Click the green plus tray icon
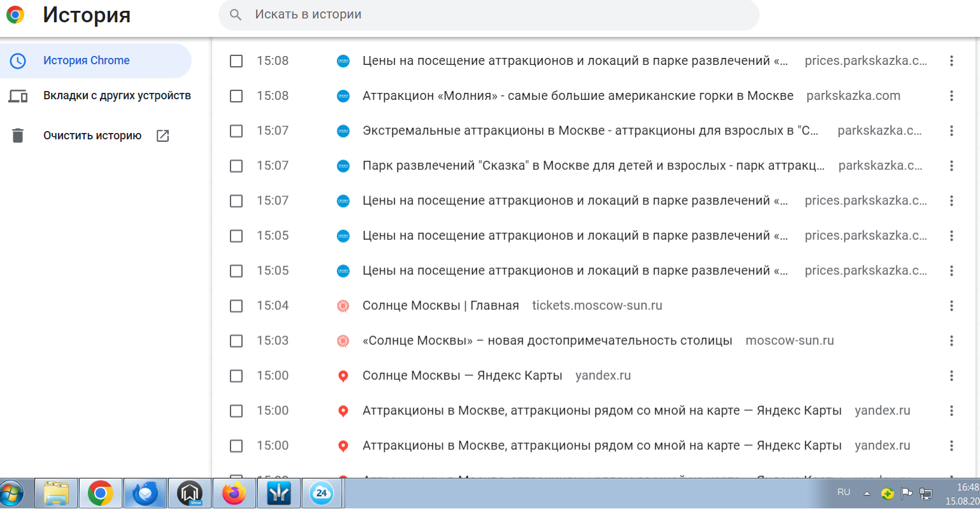The width and height of the screenshot is (980, 516). click(x=888, y=493)
